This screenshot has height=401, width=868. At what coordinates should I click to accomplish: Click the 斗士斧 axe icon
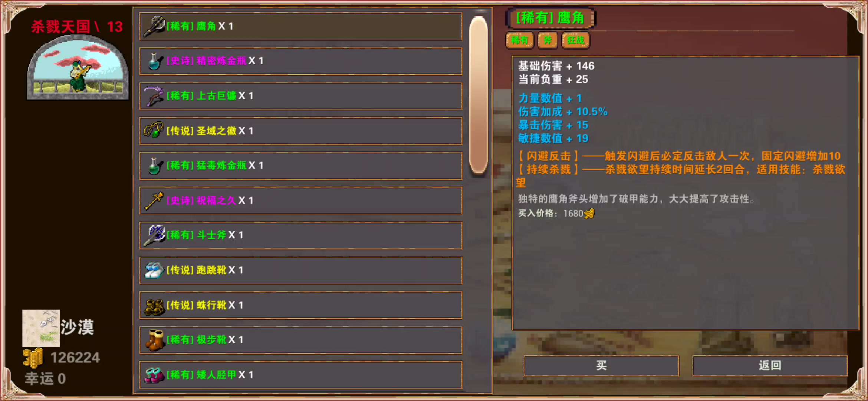(x=154, y=235)
